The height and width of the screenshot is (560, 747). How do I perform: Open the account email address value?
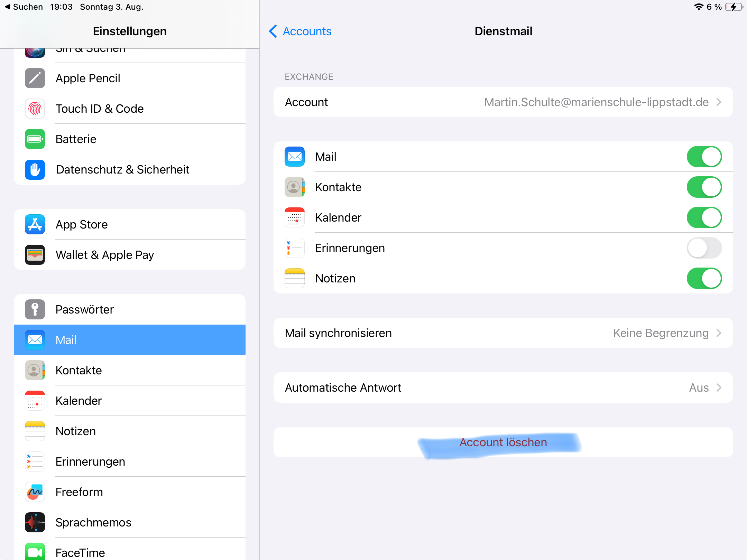click(x=597, y=102)
